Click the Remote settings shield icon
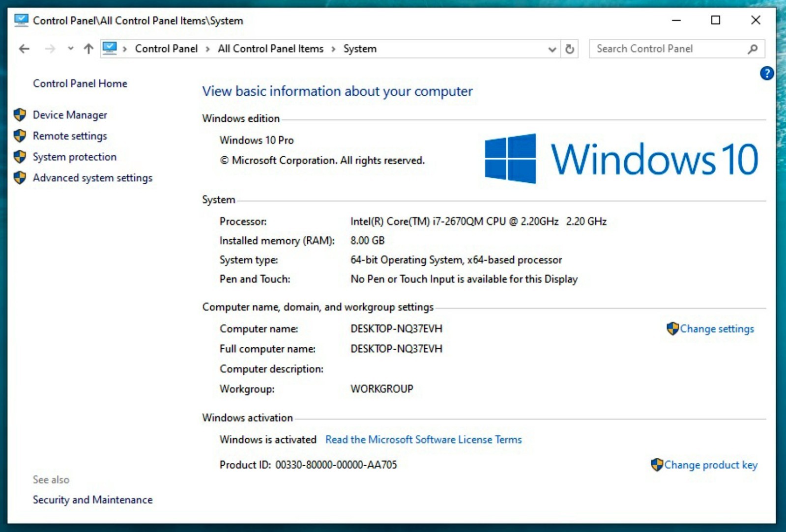The height and width of the screenshot is (532, 786). 20,136
